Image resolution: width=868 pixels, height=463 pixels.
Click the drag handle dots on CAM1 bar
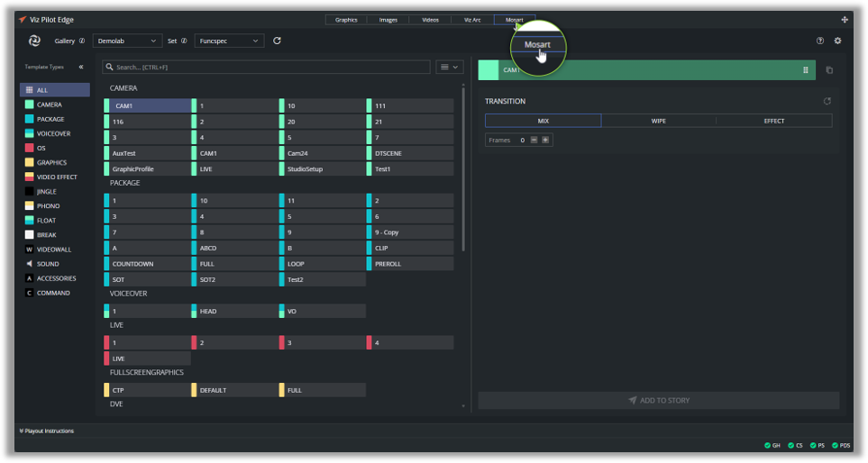806,70
